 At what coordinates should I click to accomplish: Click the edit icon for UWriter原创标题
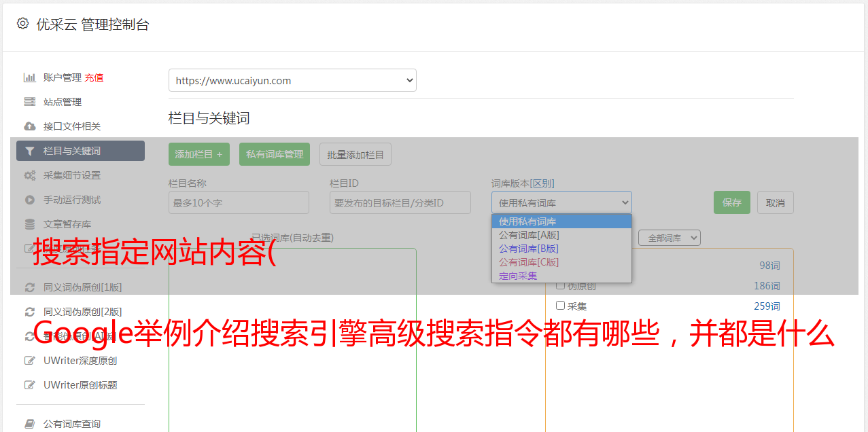click(29, 385)
